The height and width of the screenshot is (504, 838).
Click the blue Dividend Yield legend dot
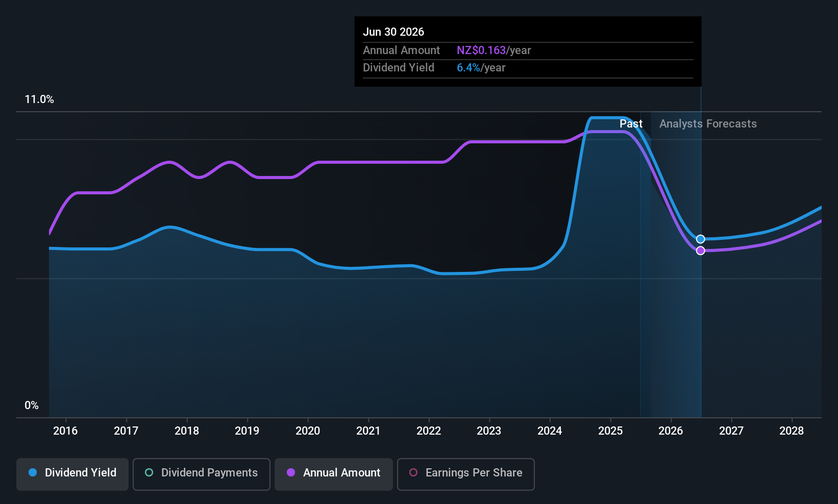[33, 472]
